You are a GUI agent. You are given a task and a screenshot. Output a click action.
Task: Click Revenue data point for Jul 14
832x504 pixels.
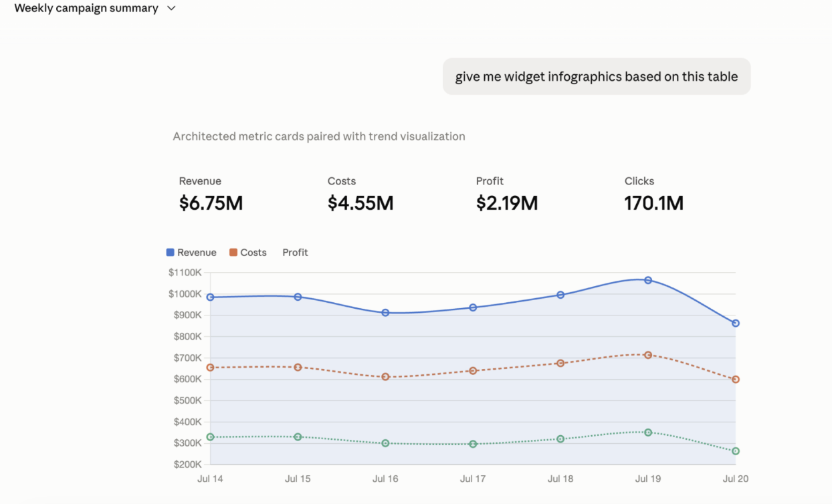[210, 297]
